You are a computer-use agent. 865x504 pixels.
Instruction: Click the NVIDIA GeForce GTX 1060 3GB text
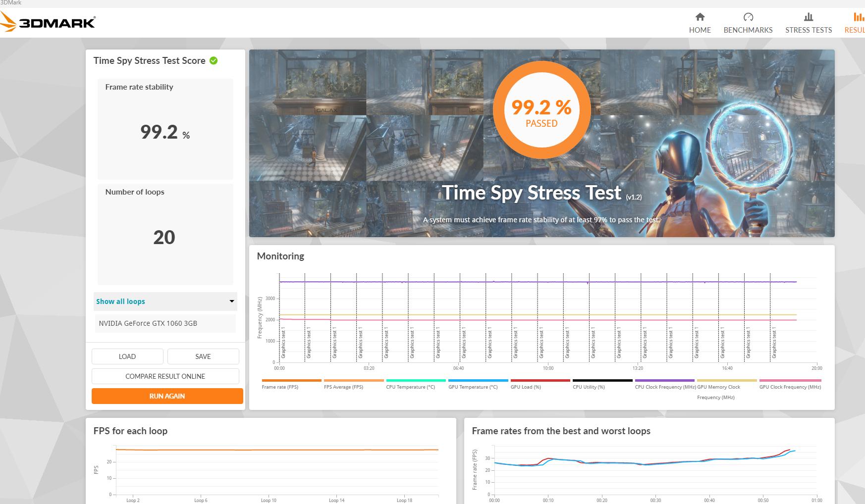coord(148,323)
